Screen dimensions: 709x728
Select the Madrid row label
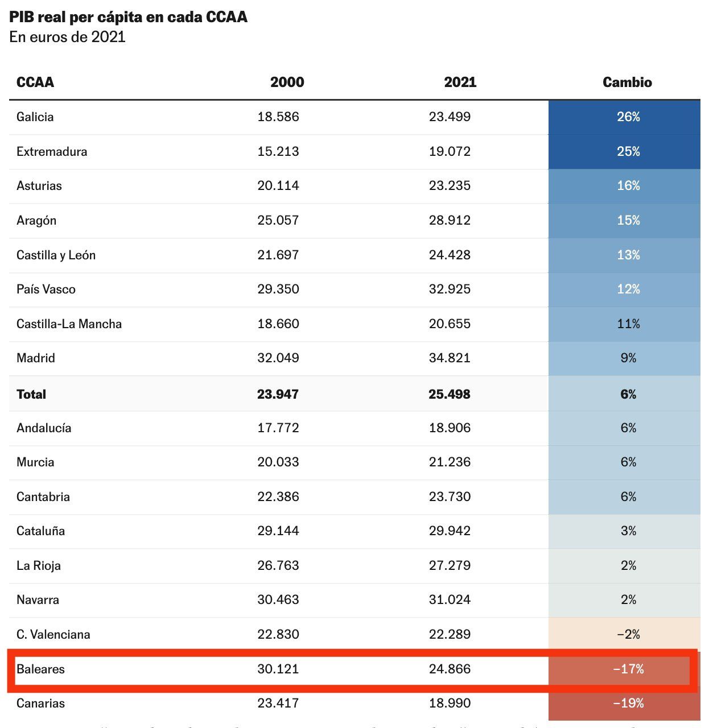pyautogui.click(x=36, y=358)
